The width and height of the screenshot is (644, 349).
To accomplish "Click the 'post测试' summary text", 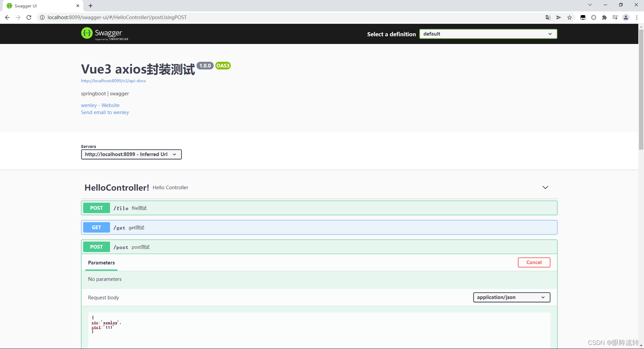I will (x=141, y=247).
